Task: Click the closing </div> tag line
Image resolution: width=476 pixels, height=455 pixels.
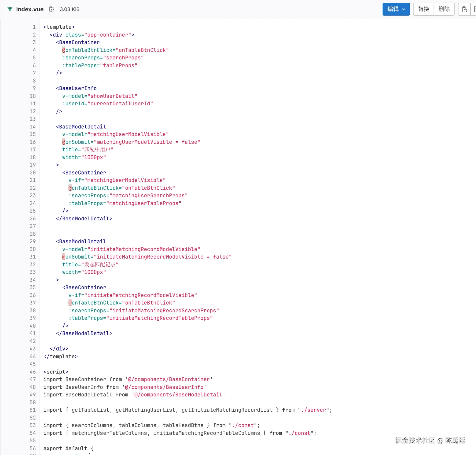Action: click(x=59, y=349)
